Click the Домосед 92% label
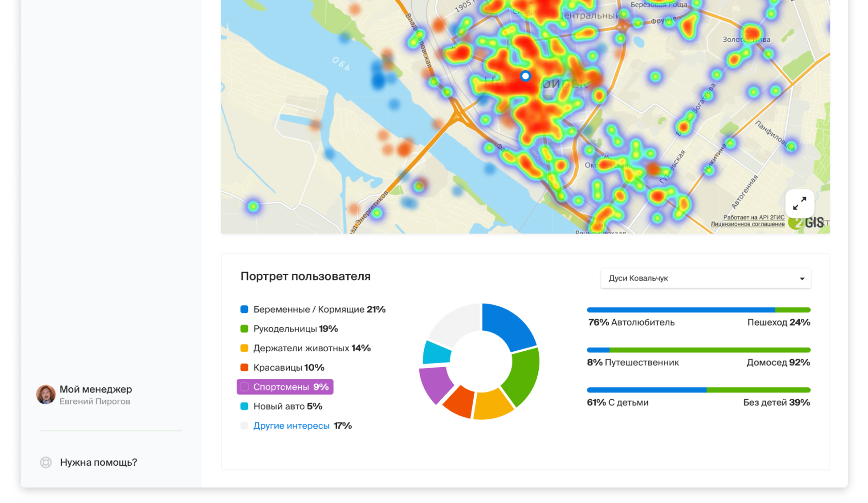 (x=778, y=363)
